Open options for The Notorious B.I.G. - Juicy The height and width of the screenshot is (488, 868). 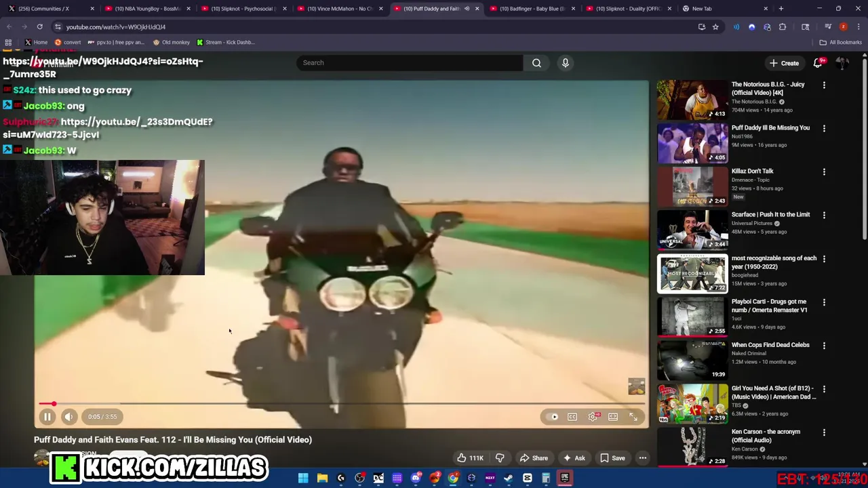(x=824, y=85)
